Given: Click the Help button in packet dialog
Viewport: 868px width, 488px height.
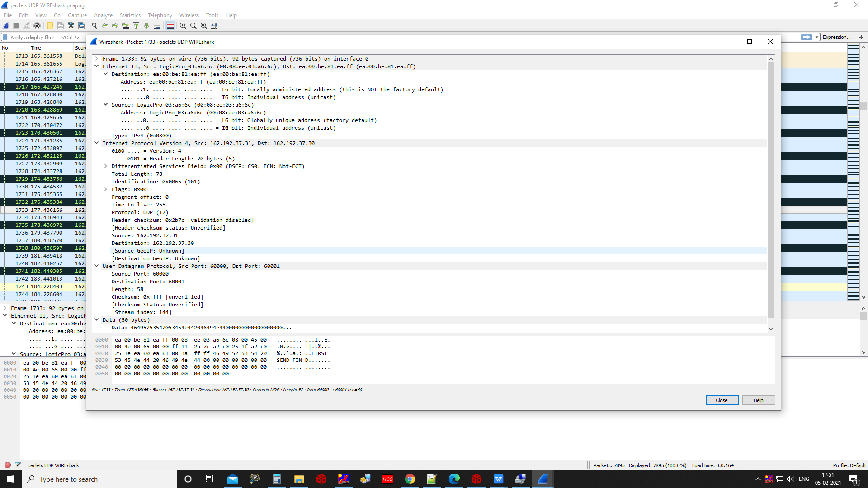Looking at the screenshot, I should (758, 400).
